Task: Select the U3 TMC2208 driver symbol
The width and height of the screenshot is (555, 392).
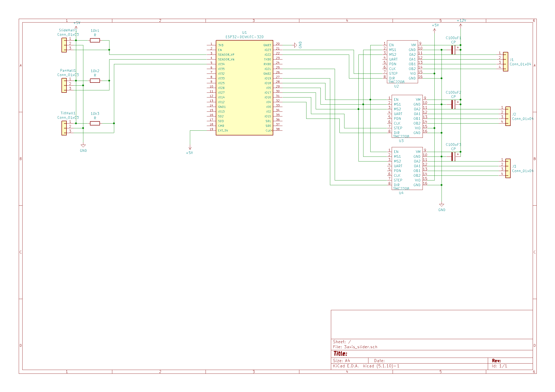Action: (x=407, y=116)
